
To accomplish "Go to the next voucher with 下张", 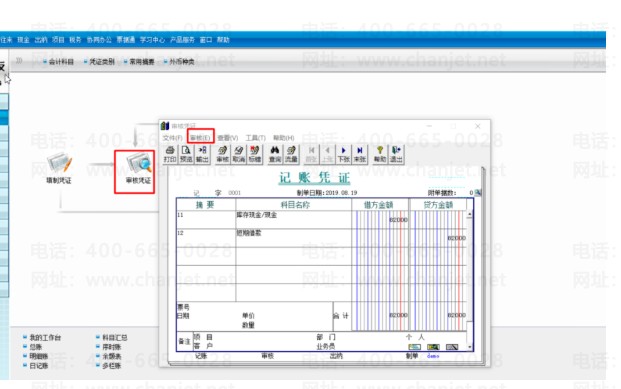I will (x=343, y=154).
